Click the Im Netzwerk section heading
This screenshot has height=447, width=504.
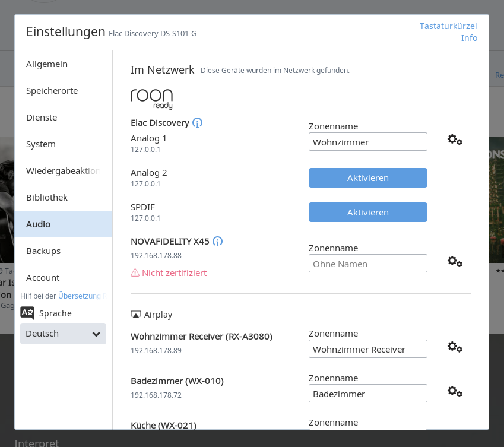click(x=162, y=69)
